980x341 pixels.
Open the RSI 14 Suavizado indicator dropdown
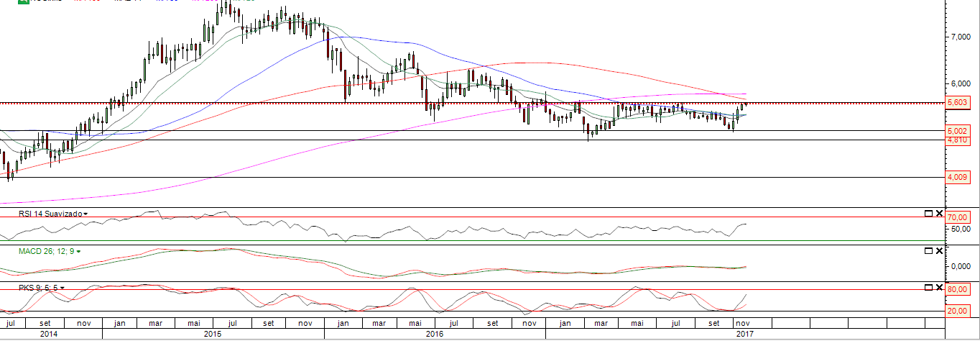[x=85, y=214]
